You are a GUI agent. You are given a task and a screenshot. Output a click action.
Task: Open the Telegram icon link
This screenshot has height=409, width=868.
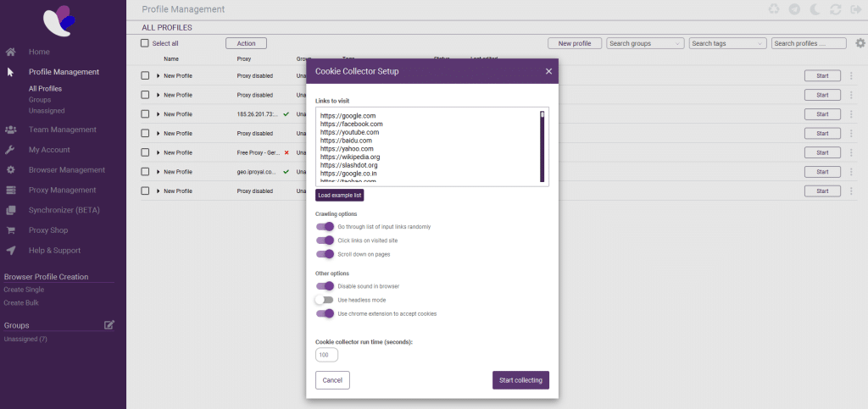tap(794, 9)
